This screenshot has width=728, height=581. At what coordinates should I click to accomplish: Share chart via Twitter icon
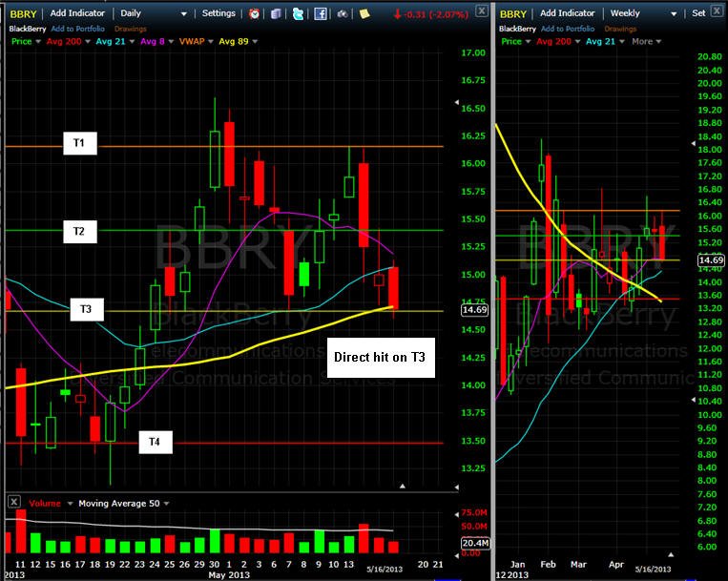tap(298, 14)
